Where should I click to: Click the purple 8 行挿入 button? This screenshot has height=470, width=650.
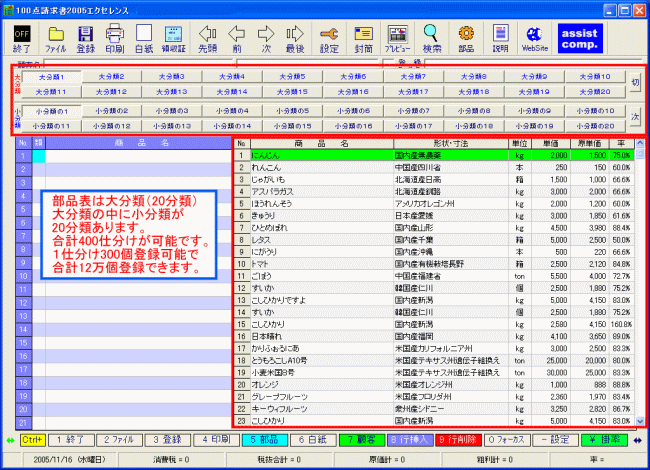click(x=410, y=440)
